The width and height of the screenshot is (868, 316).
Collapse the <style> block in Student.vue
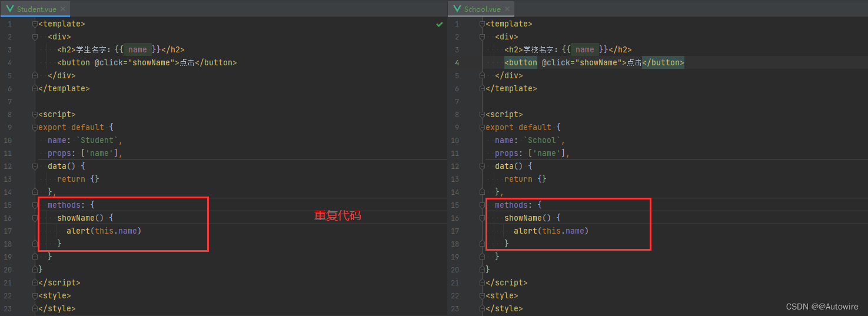[x=35, y=296]
